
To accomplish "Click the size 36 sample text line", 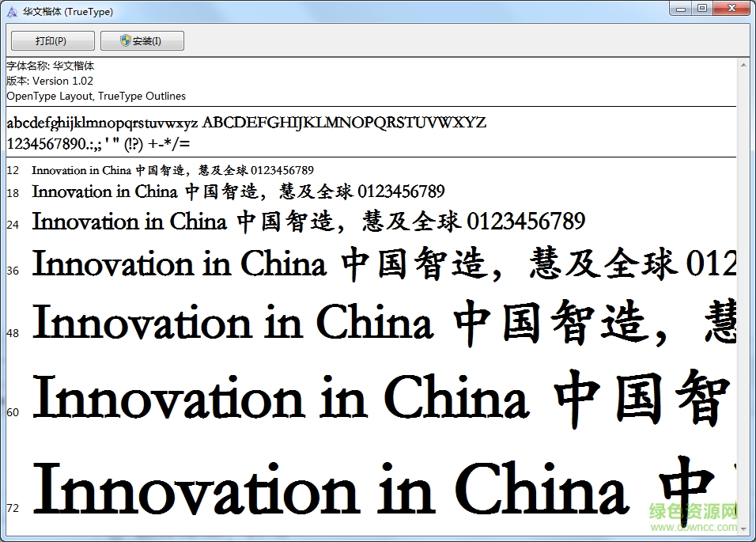I will 384,264.
